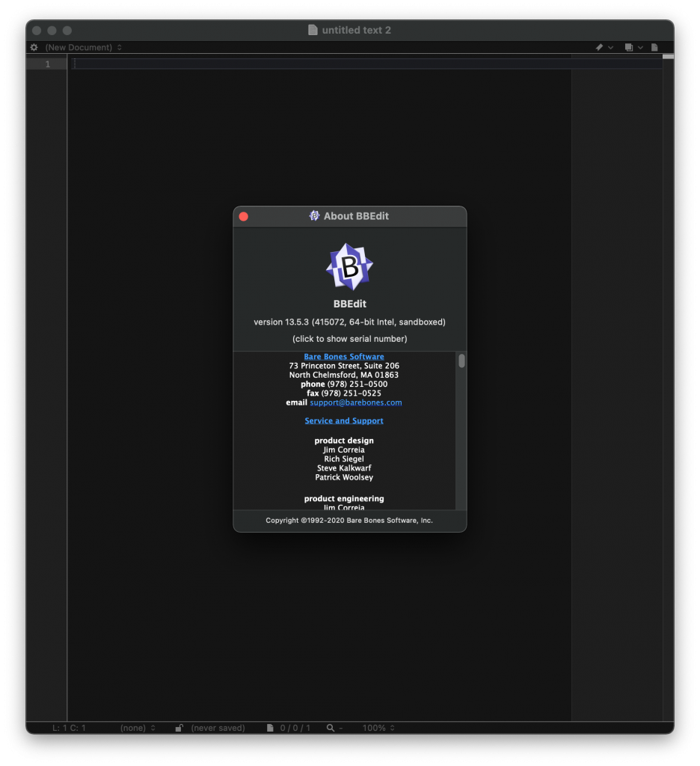Click "73 Princeton Street, Suite 206" address

tap(344, 366)
